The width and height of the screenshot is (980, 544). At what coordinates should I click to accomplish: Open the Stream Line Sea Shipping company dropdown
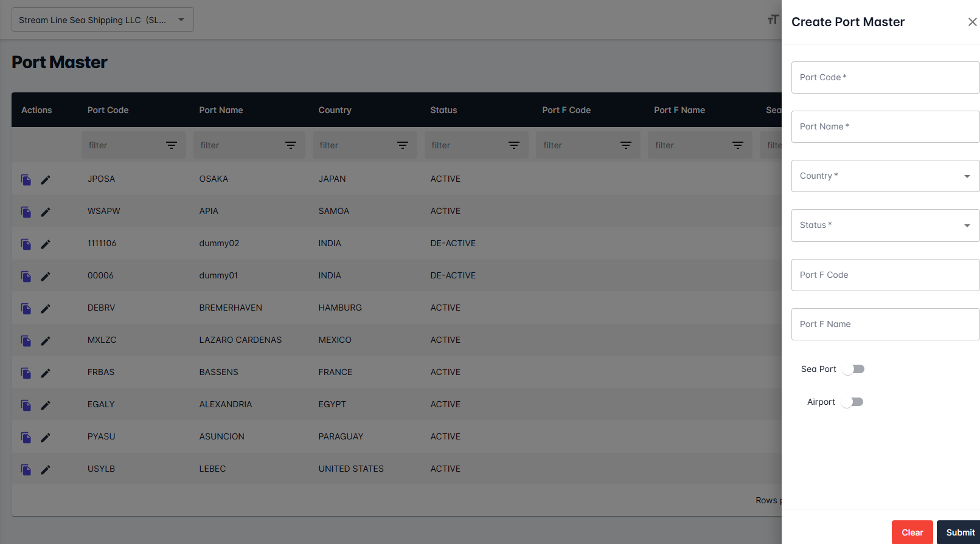102,19
